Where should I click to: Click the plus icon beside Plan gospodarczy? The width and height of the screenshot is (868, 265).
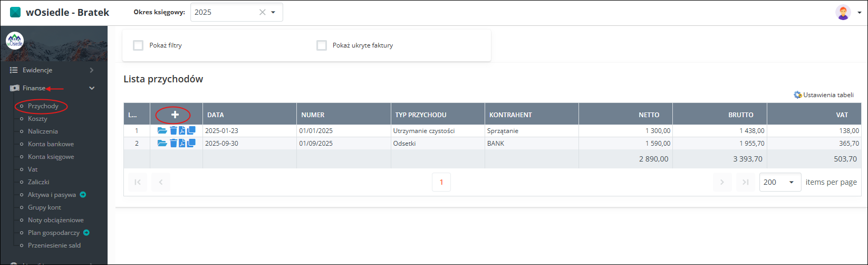click(x=86, y=233)
